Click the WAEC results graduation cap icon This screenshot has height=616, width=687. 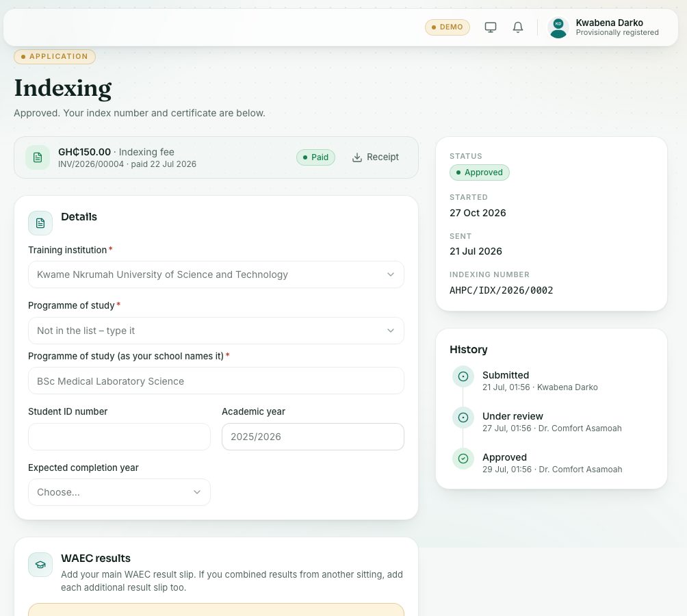tap(40, 565)
